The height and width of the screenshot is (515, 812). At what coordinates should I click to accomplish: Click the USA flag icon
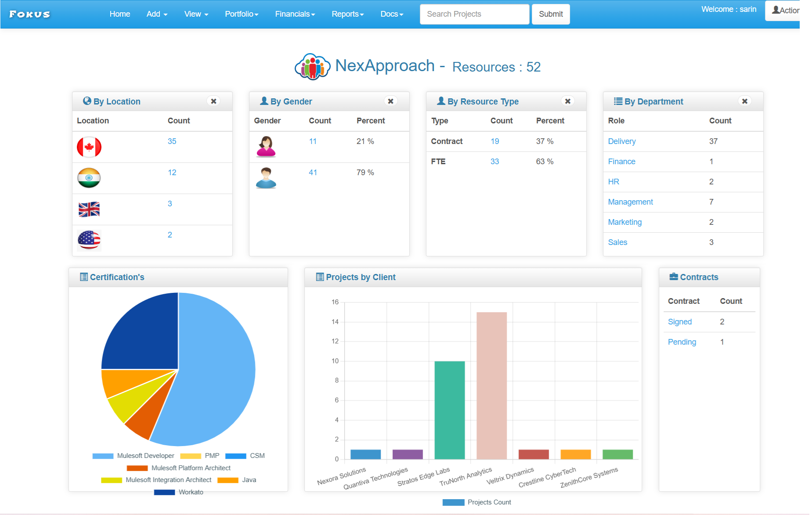[89, 240]
